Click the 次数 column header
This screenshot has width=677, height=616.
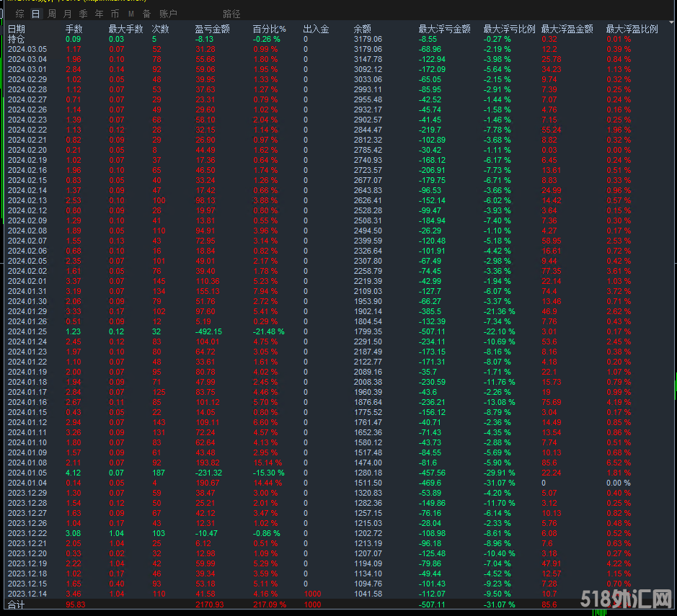tap(160, 29)
